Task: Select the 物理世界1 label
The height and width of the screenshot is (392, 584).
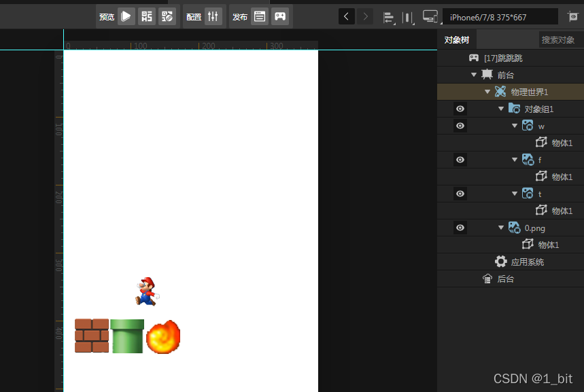Action: point(529,92)
